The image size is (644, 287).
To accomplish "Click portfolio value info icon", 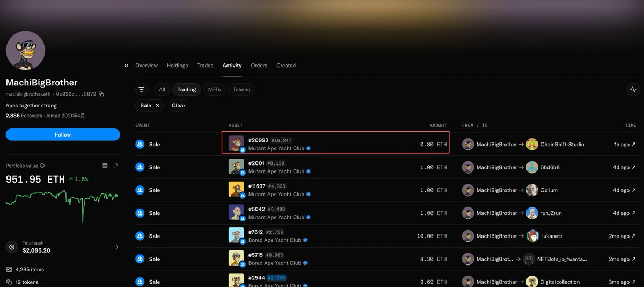I will coord(42,166).
